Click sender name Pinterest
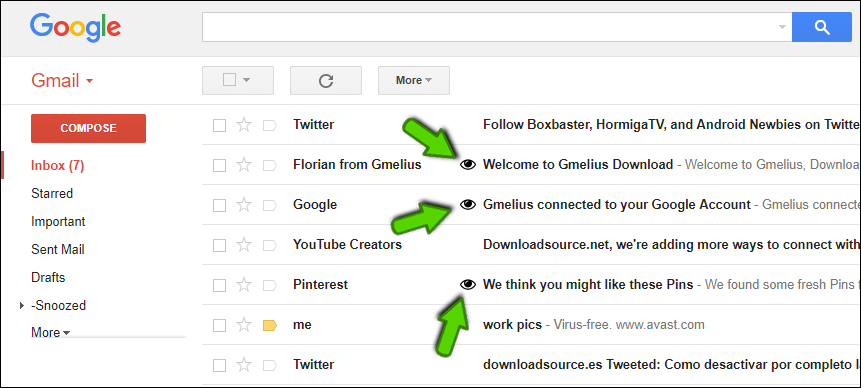This screenshot has height=388, width=861. [320, 285]
